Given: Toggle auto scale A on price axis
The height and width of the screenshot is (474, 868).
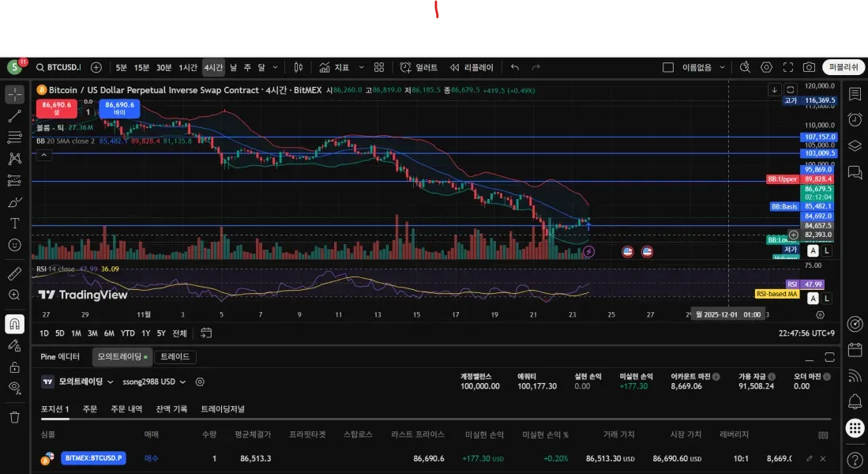Looking at the screenshot, I should click(813, 251).
